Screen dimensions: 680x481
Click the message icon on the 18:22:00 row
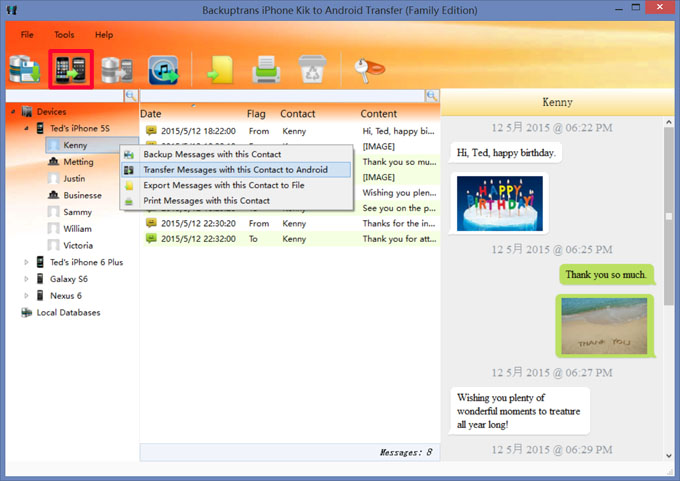click(x=151, y=130)
